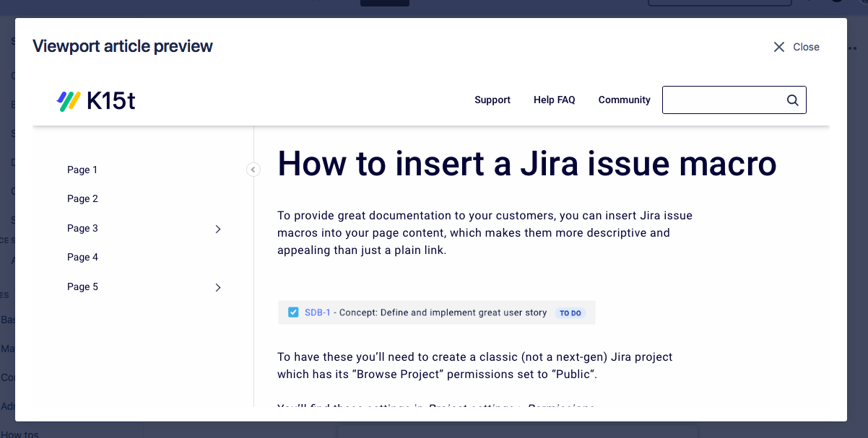Expand the Page 3 chevron
Viewport: 868px width, 438px height.
point(218,229)
